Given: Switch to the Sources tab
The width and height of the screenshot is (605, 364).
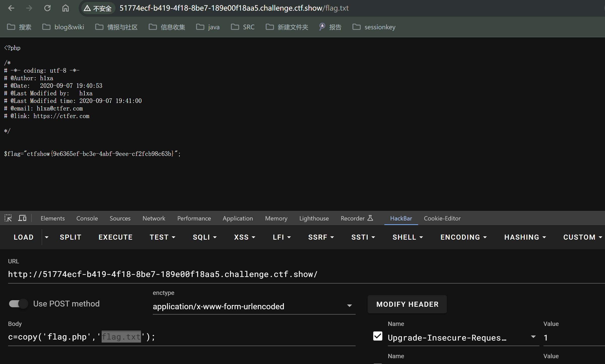Looking at the screenshot, I should pos(120,218).
